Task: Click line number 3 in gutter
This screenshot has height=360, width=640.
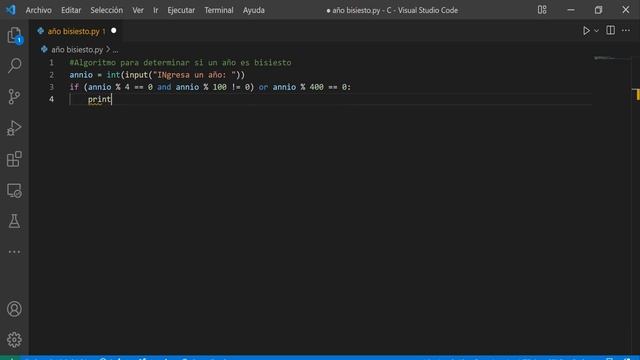Action: click(51, 87)
